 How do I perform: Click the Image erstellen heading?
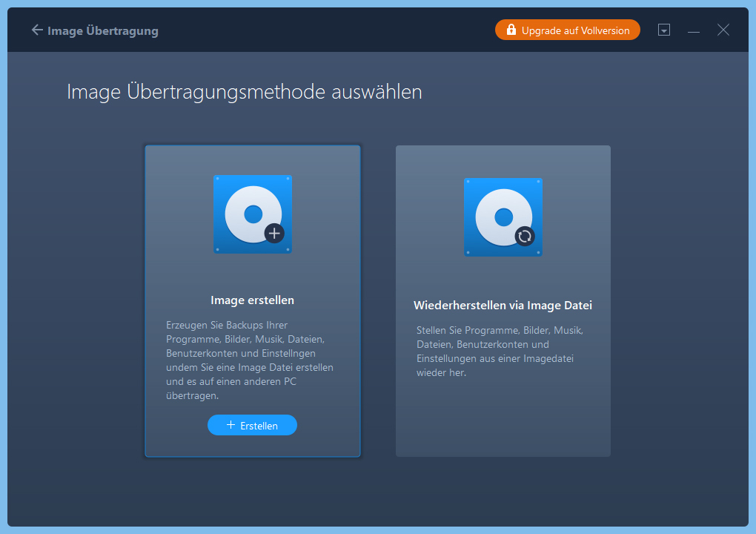click(252, 300)
